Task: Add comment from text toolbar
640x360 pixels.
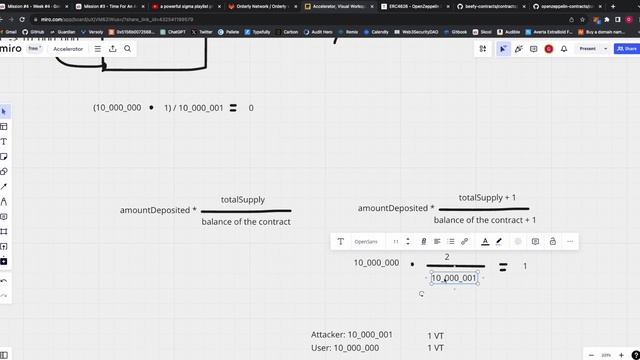Action: (x=536, y=242)
